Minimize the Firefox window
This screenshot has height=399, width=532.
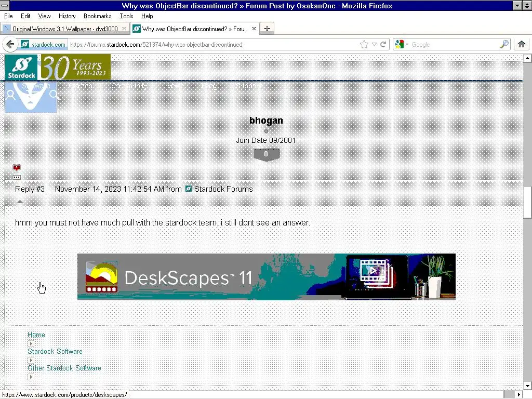pyautogui.click(x=517, y=5)
